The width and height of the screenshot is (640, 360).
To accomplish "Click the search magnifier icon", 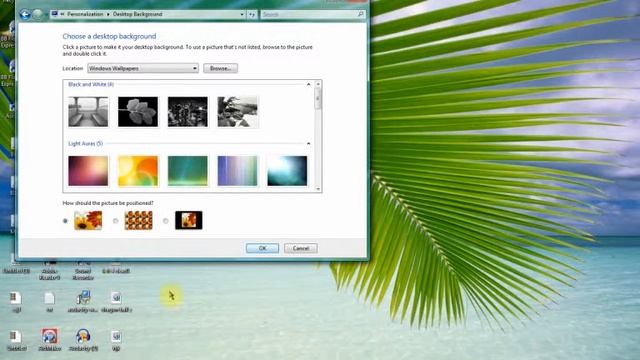I will tap(360, 14).
